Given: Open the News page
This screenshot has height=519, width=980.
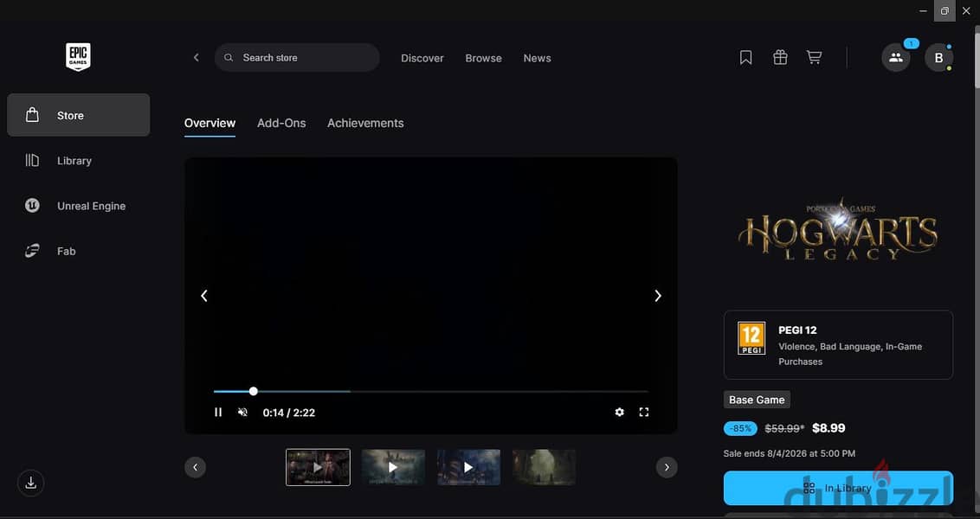Looking at the screenshot, I should 537,58.
